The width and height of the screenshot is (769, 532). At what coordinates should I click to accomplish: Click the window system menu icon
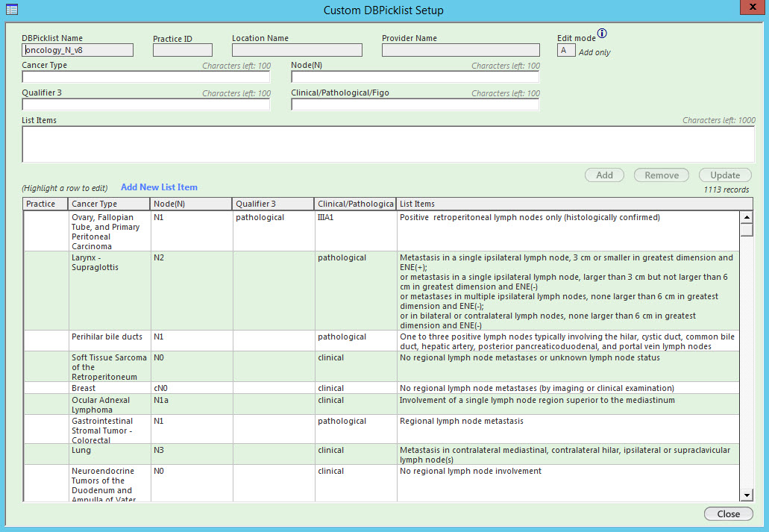tap(12, 9)
